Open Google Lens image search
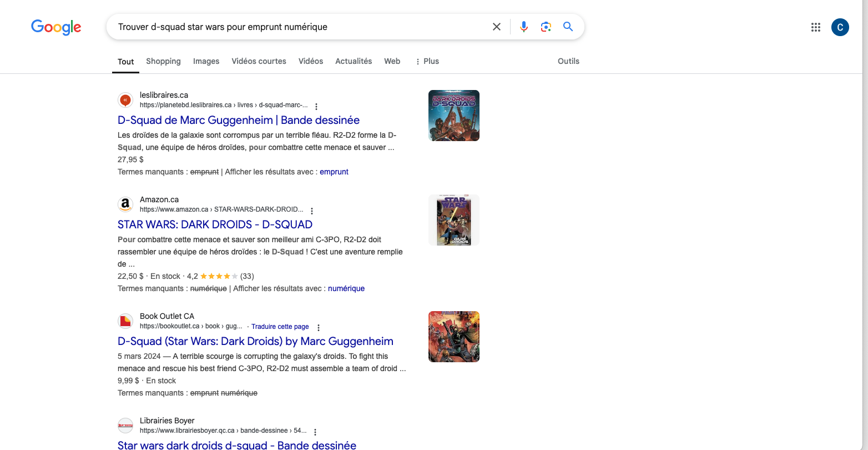Screen dimensions: 868x450 point(546,27)
